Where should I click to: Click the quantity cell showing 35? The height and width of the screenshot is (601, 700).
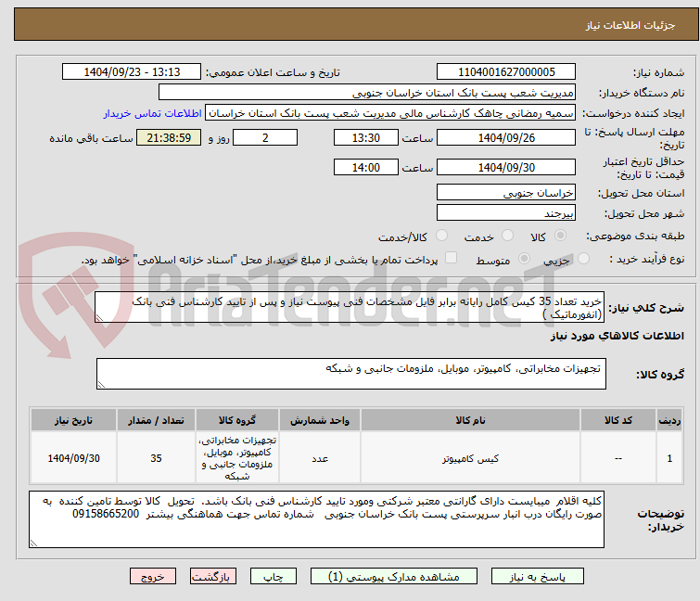pos(156,458)
